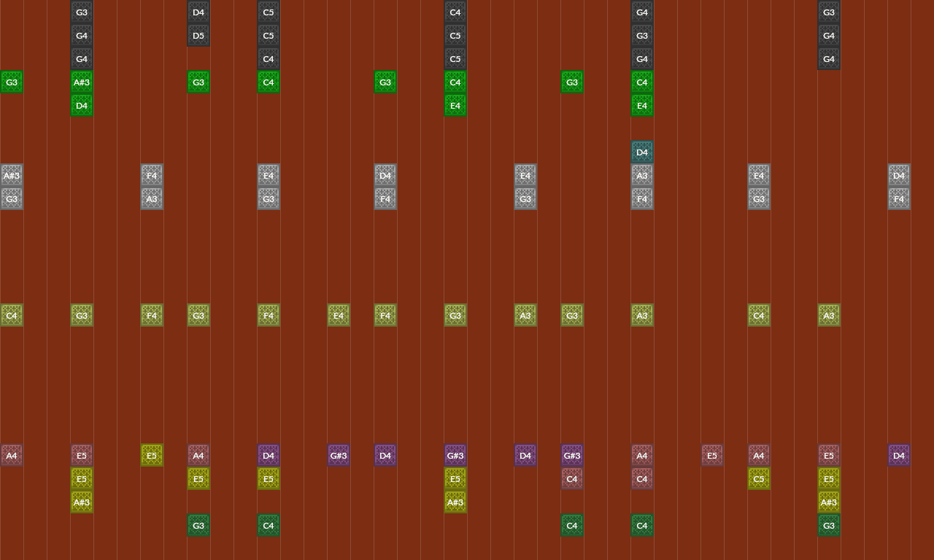Click dark green C4 in teal D4 column

coord(642,526)
